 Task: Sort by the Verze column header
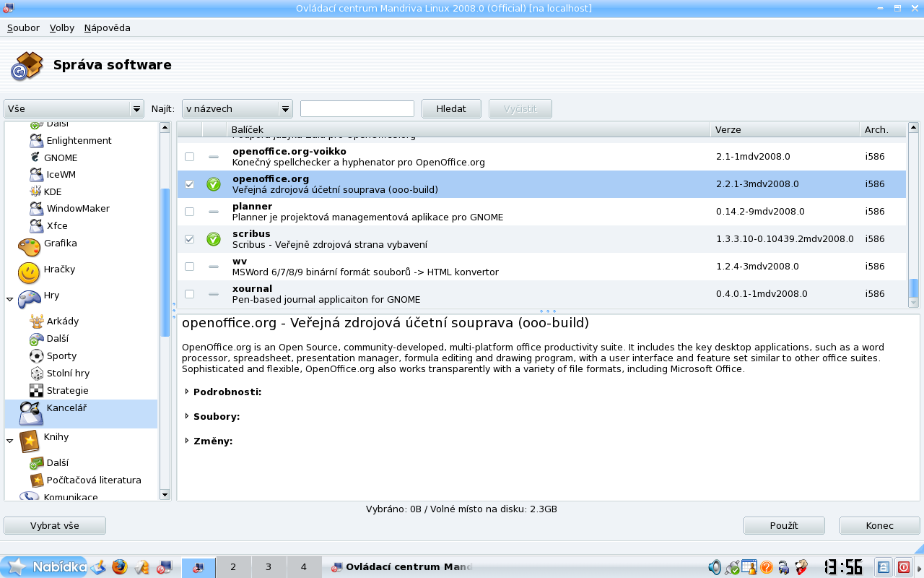[785, 129]
